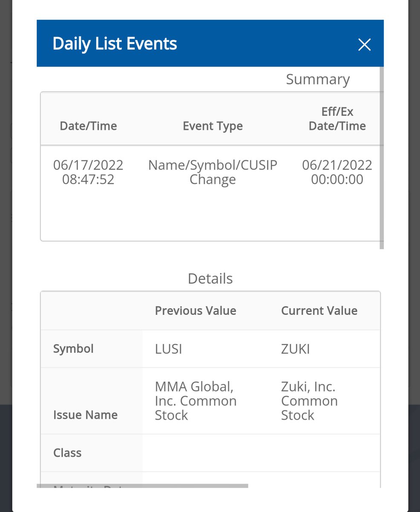420x512 pixels.
Task: Click the Summary heading
Action: pyautogui.click(x=318, y=79)
